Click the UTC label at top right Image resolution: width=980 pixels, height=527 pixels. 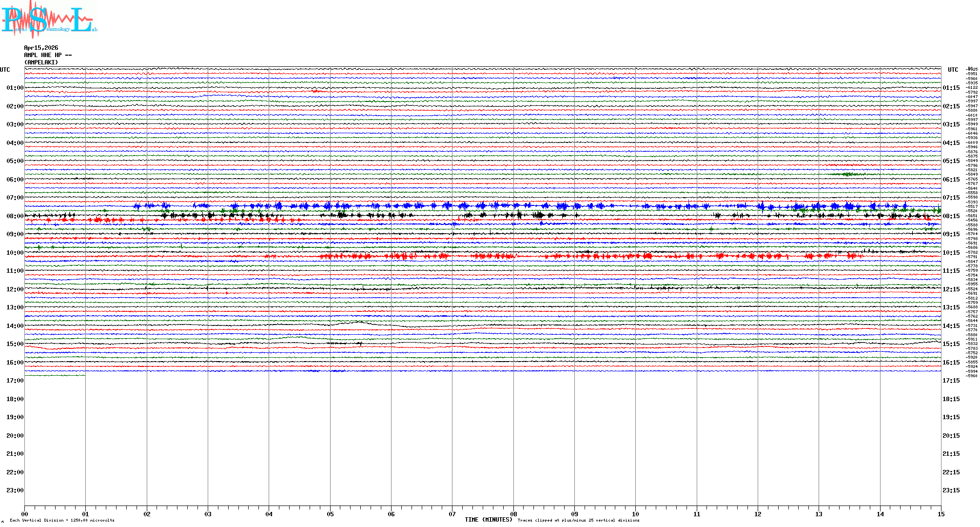tap(953, 70)
